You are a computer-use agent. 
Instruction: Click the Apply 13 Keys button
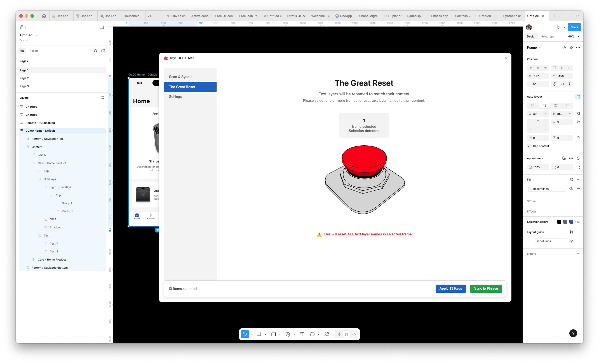click(450, 289)
